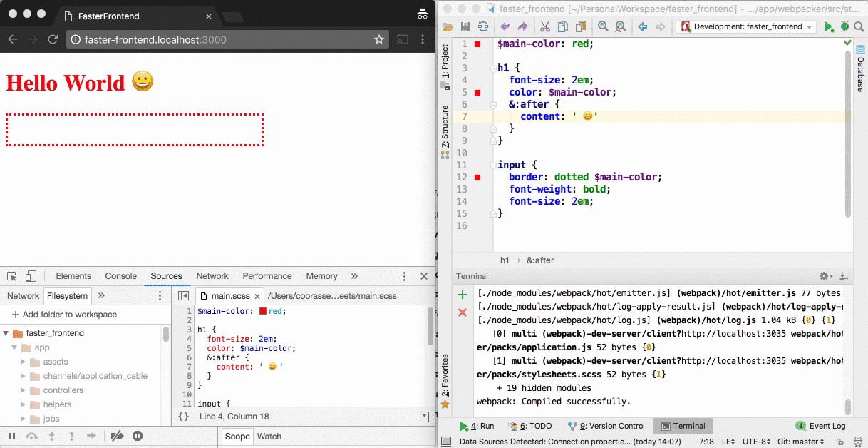Click the debugger step out icon
The width and height of the screenshot is (868, 448).
71,436
